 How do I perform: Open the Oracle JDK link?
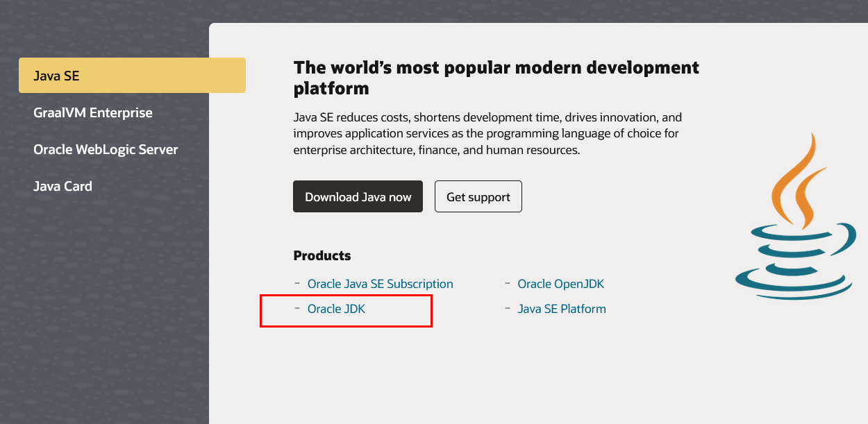(336, 309)
